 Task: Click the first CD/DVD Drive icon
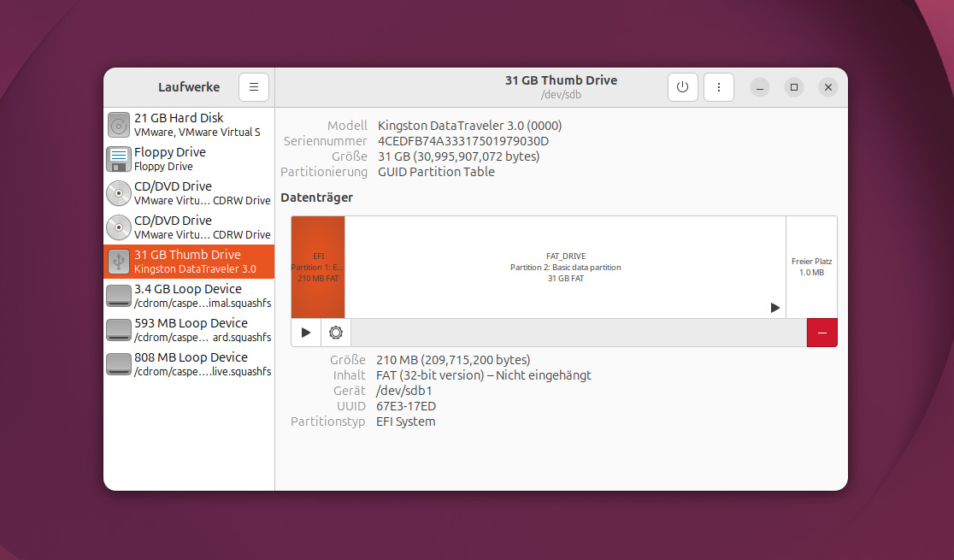(119, 193)
